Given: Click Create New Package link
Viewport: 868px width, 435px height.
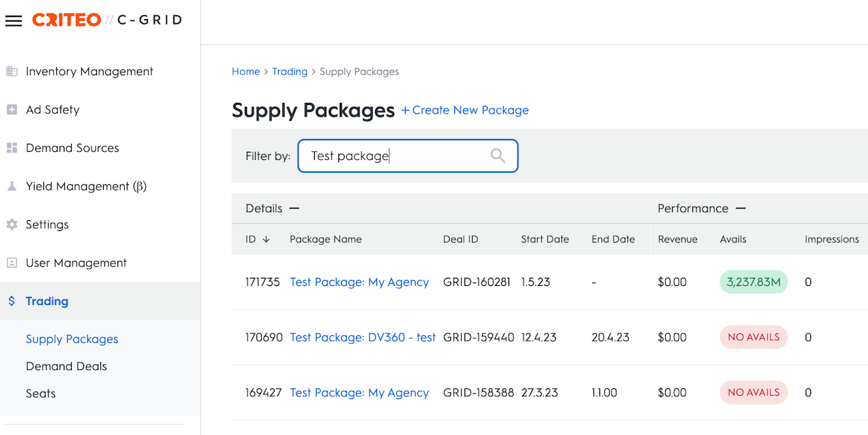Looking at the screenshot, I should (x=465, y=110).
